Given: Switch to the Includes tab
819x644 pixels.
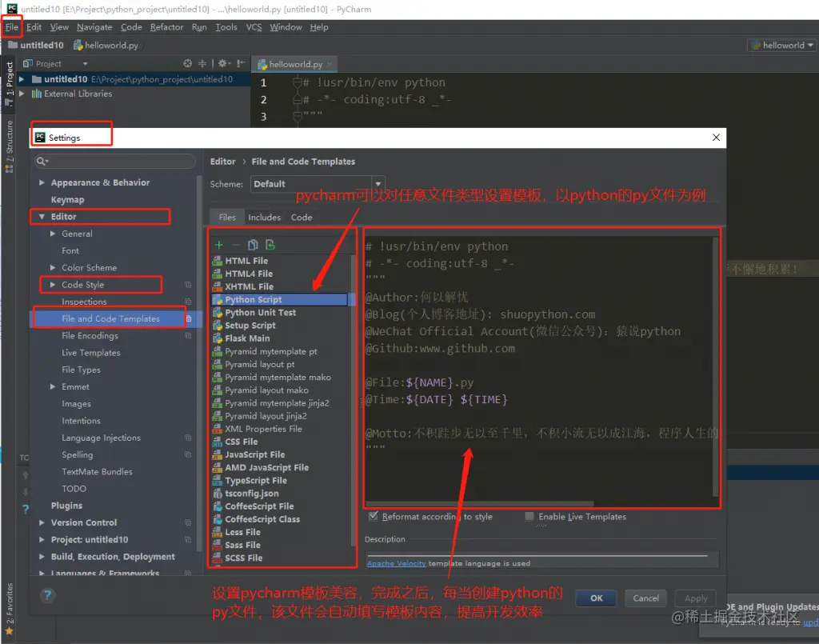Looking at the screenshot, I should 264,218.
